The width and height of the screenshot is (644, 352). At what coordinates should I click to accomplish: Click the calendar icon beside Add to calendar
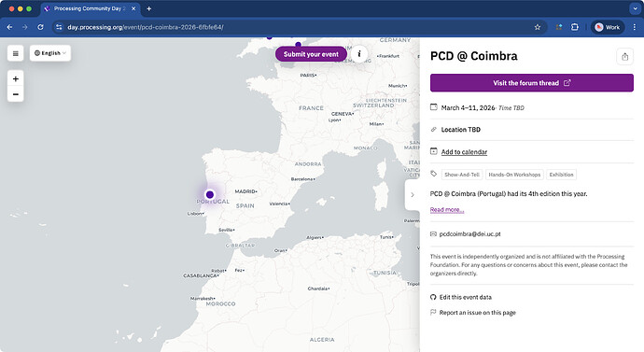coord(434,151)
